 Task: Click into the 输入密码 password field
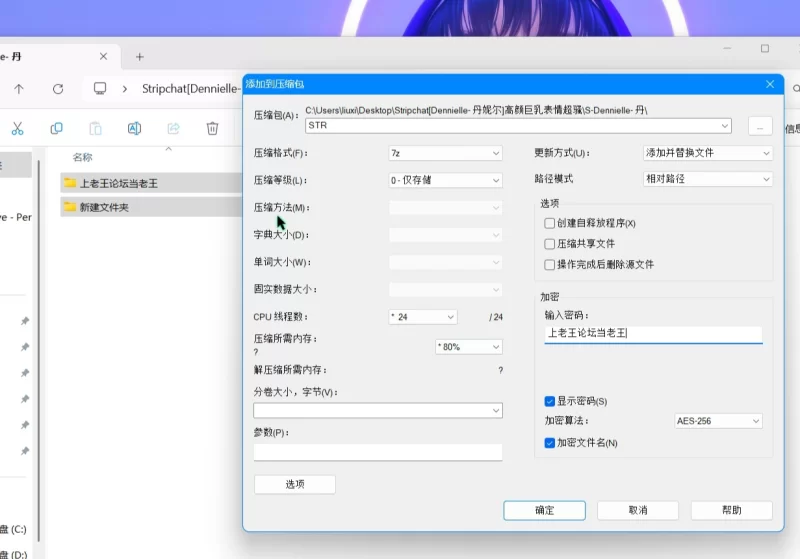click(653, 334)
